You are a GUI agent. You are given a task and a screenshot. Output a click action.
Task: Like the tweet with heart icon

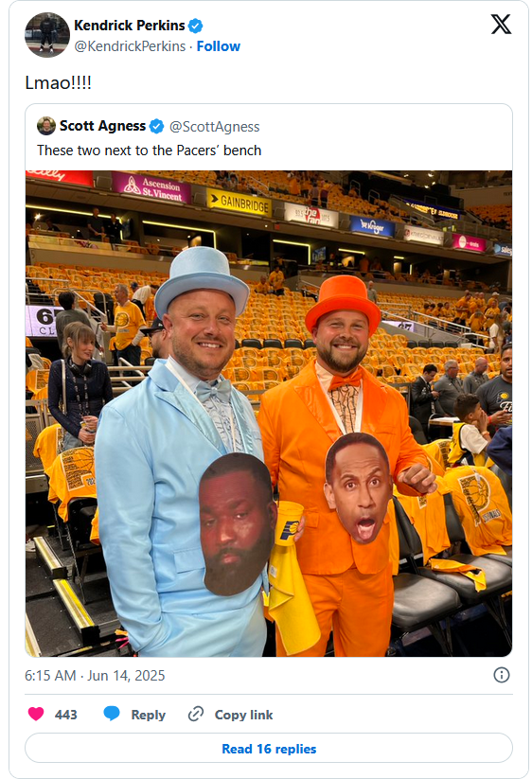pos(36,714)
